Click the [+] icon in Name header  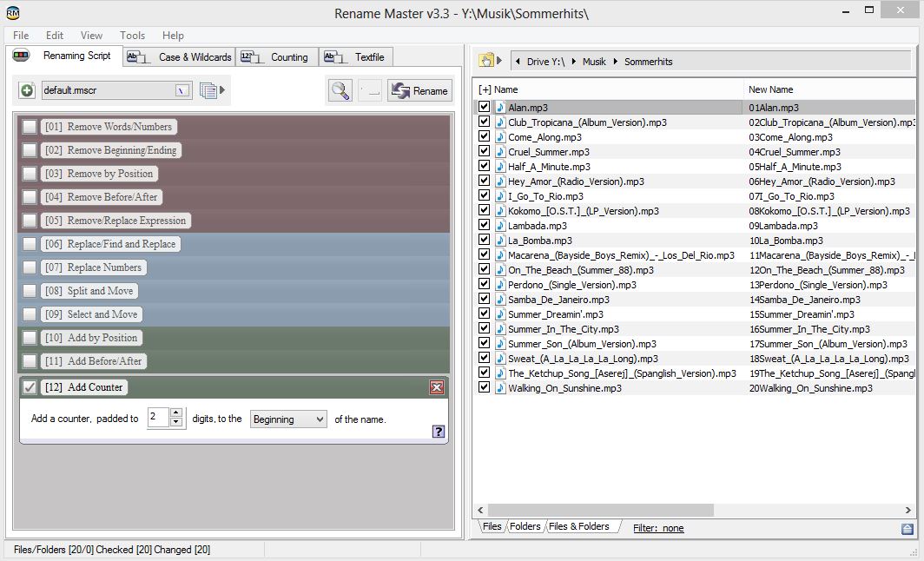(485, 89)
